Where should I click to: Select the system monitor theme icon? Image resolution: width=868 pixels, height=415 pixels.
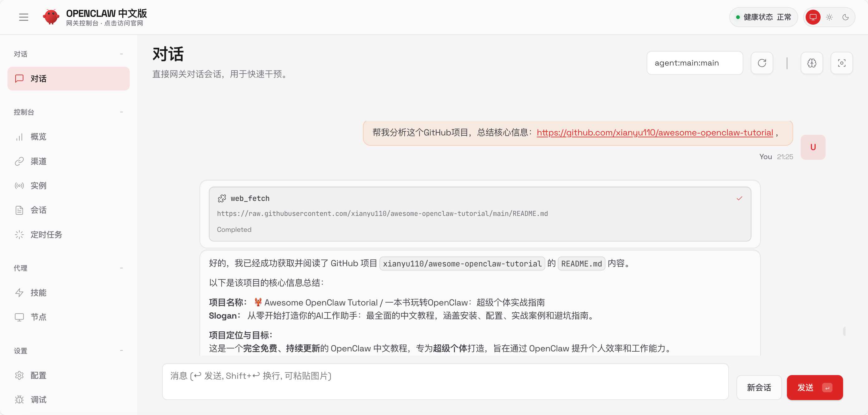[813, 17]
